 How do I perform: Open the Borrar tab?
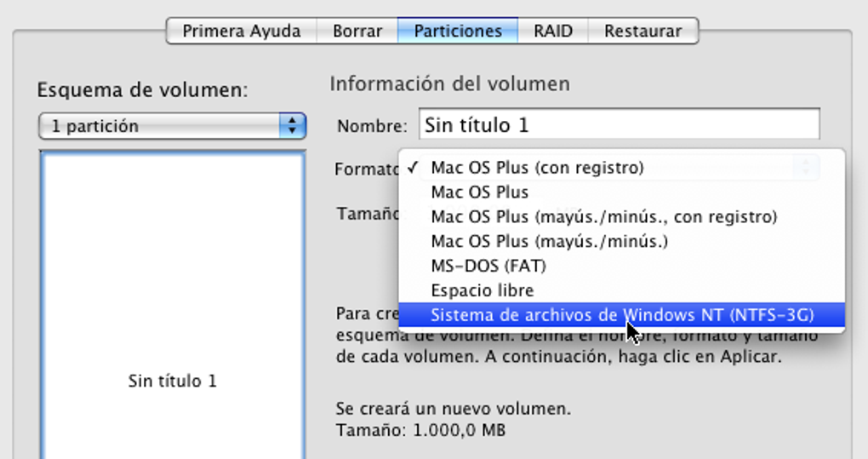coord(357,31)
